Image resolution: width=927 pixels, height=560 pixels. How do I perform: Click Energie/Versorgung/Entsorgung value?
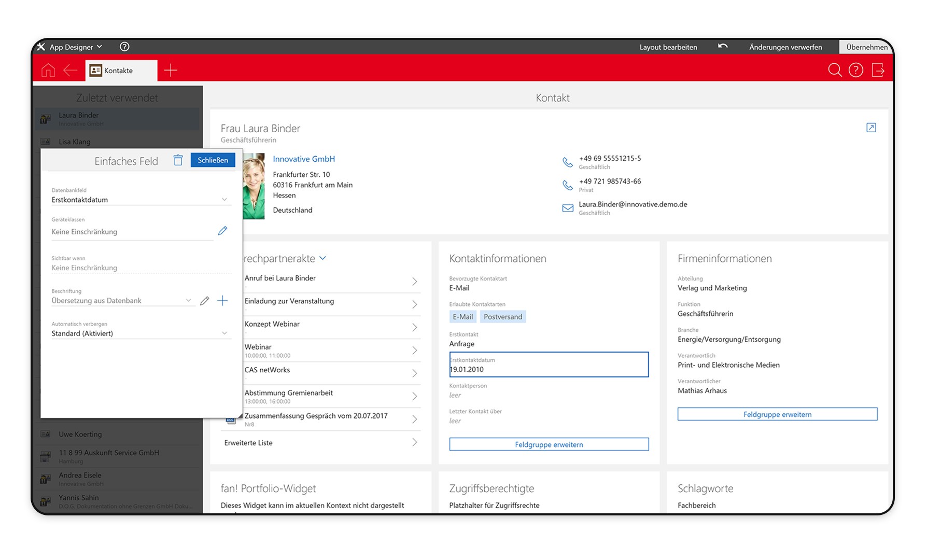729,340
